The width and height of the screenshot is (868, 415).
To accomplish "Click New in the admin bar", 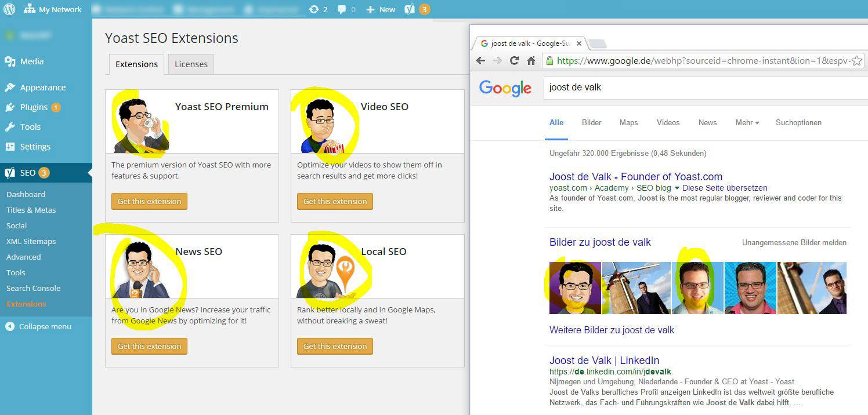I will (x=381, y=9).
